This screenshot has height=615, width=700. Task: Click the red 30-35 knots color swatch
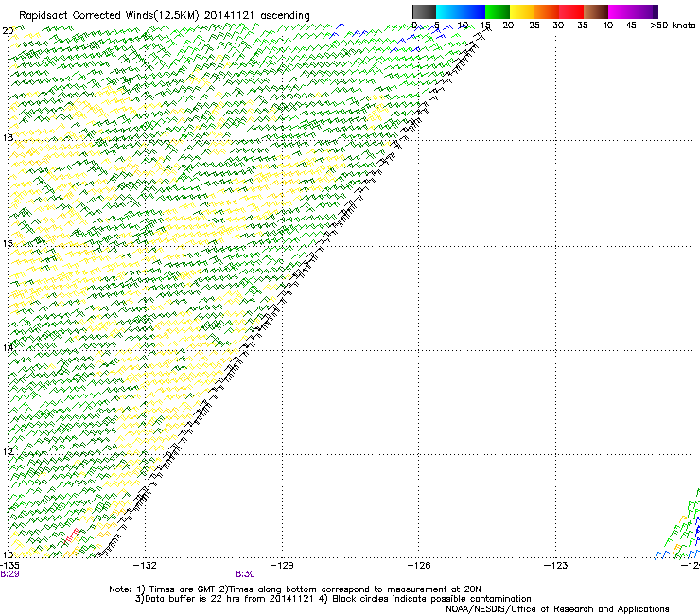(x=571, y=11)
